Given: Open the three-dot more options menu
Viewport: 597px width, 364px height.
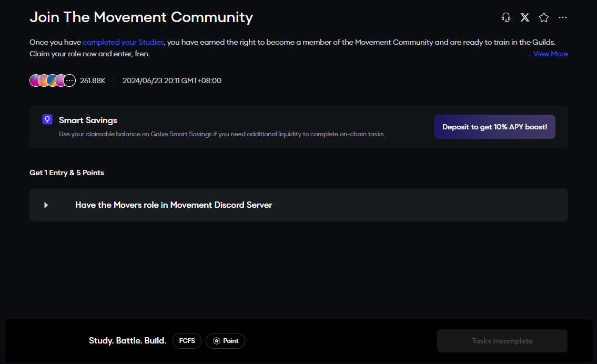Looking at the screenshot, I should pyautogui.click(x=563, y=17).
